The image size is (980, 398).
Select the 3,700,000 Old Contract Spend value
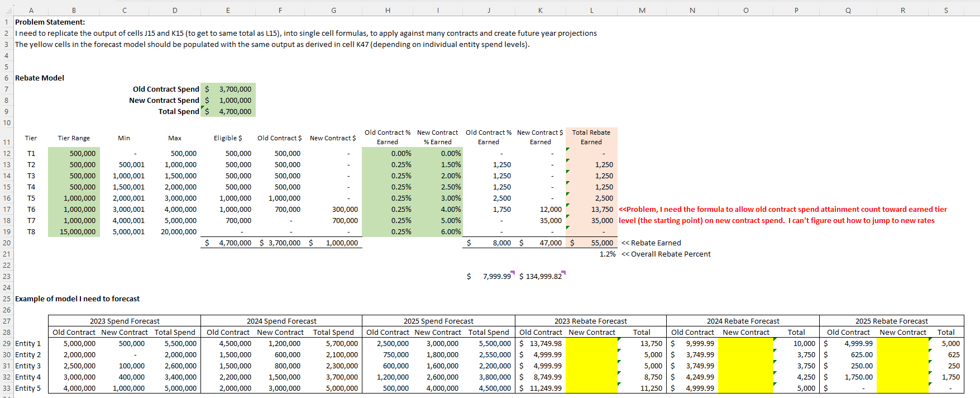click(x=228, y=89)
